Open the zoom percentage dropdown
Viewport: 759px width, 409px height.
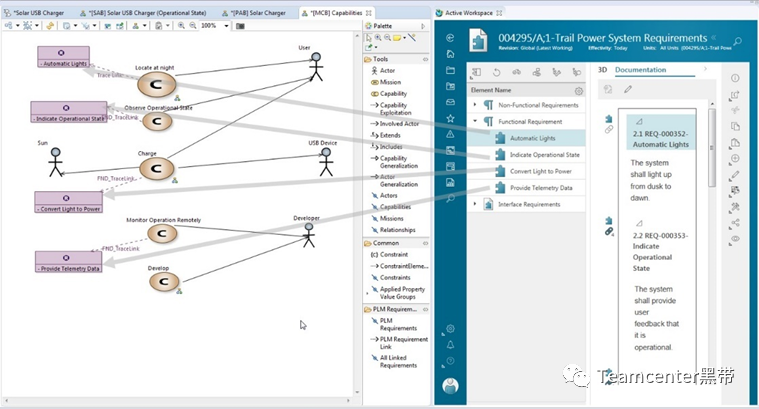226,26
